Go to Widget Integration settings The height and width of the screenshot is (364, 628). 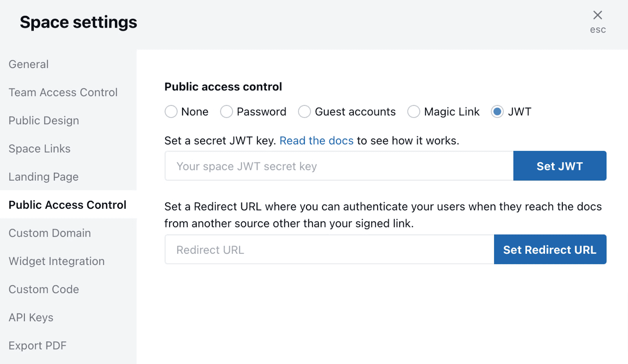[56, 261]
